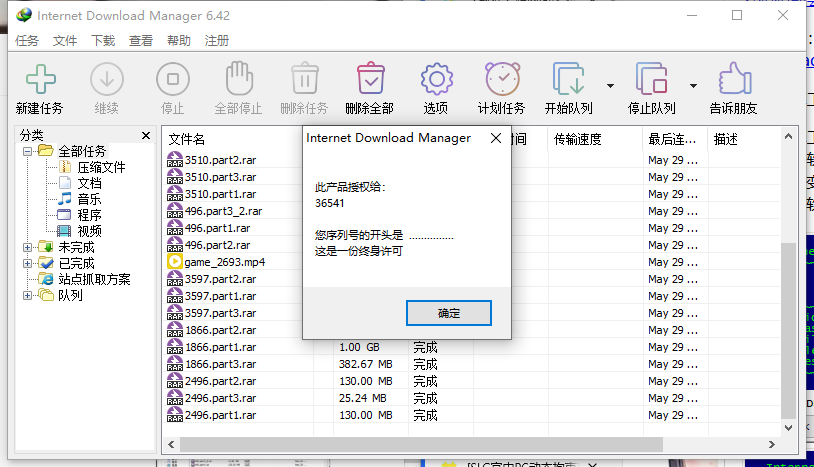Viewport: 814px width, 467px height.
Task: Click the 删除全部 delete all icon
Action: pos(370,79)
